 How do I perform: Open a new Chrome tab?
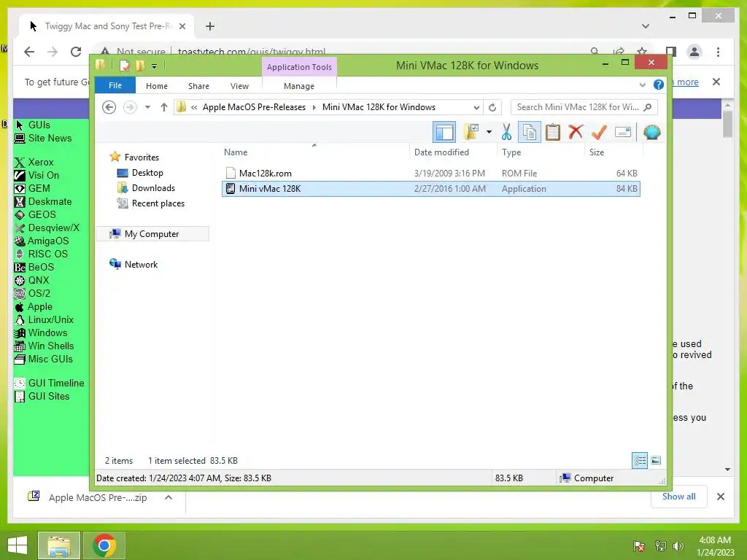(x=210, y=26)
